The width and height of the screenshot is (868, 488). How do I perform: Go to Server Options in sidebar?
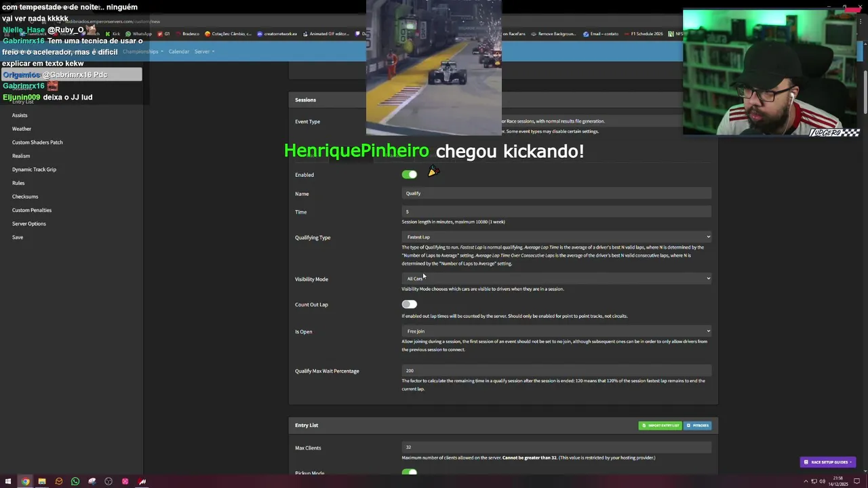point(29,224)
